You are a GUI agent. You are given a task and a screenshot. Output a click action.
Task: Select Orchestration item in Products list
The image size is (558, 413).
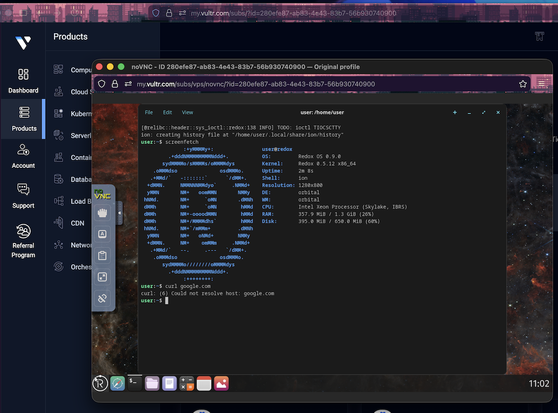[x=73, y=267]
